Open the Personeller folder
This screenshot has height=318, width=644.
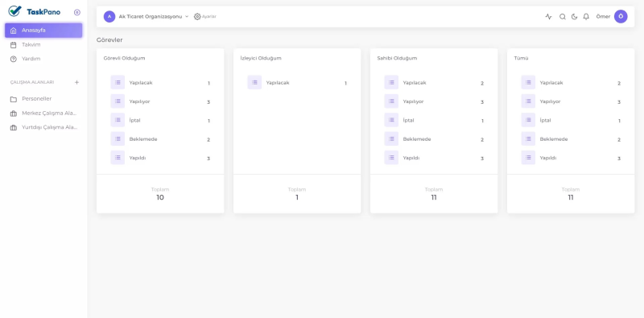tap(43, 99)
